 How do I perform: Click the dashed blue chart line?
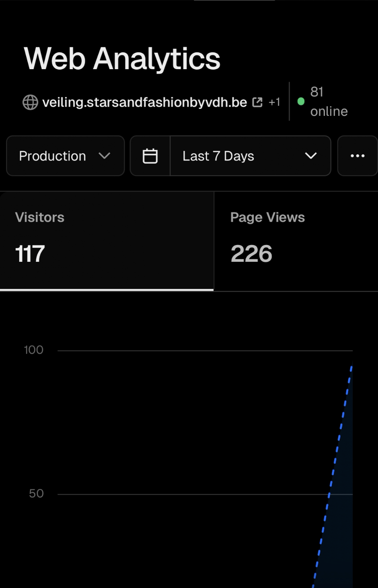pos(333,475)
